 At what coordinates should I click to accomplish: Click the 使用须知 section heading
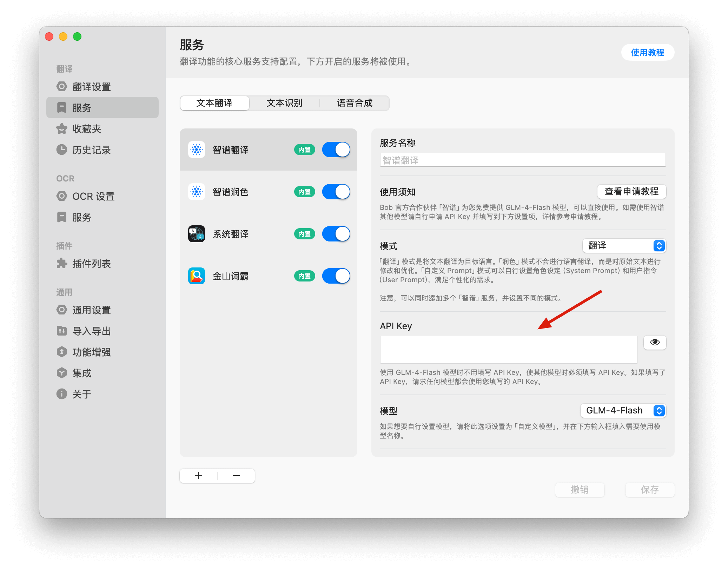398,192
